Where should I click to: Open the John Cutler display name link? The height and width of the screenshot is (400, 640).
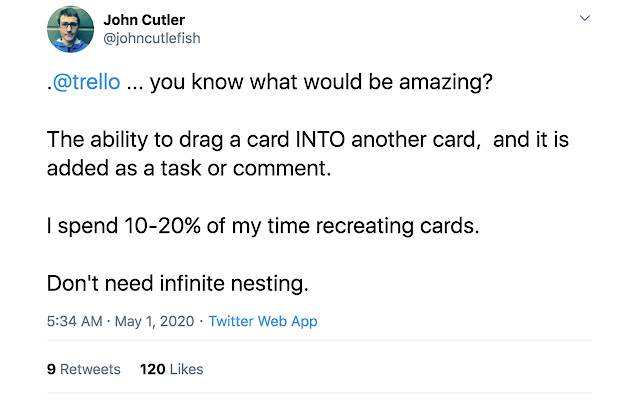pos(144,20)
